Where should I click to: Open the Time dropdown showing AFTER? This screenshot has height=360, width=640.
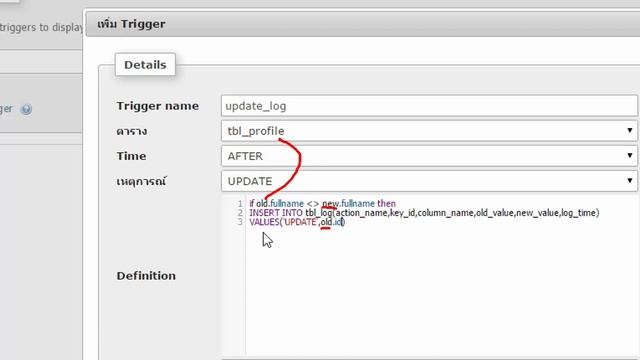click(x=429, y=156)
